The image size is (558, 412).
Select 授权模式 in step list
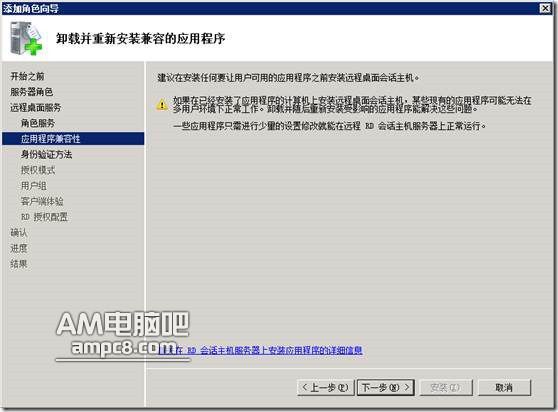(x=38, y=170)
